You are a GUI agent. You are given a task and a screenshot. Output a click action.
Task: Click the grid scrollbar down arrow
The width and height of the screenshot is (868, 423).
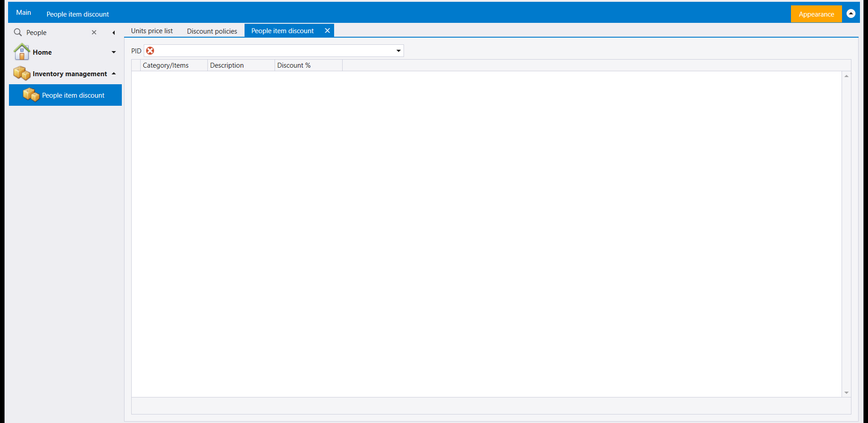pyautogui.click(x=847, y=393)
